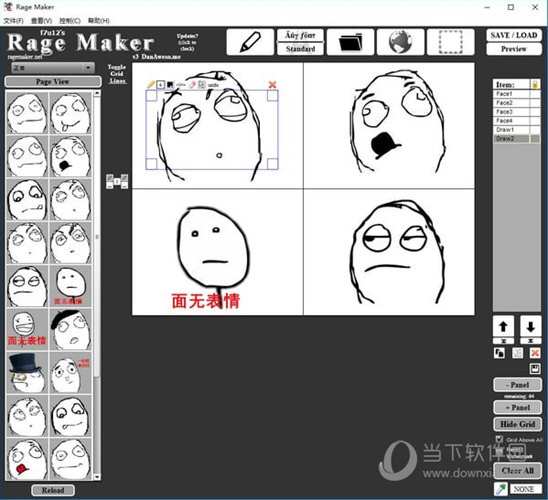Move item down with down arrow button
This screenshot has width=548, height=500.
pyautogui.click(x=531, y=327)
